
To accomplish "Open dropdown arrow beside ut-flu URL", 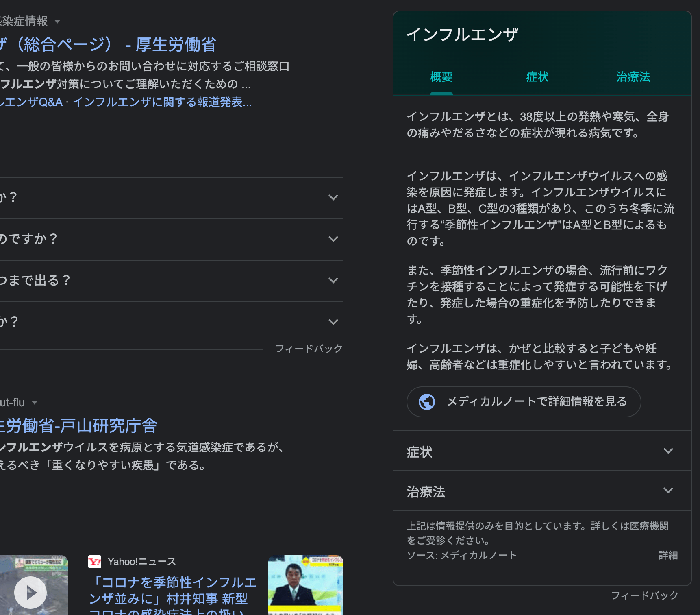I will [x=35, y=403].
